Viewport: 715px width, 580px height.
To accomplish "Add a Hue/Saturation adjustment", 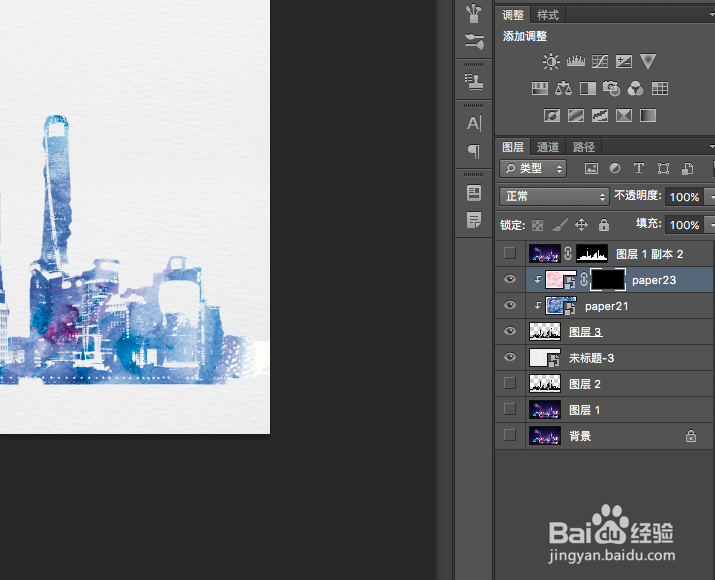I will point(540,88).
